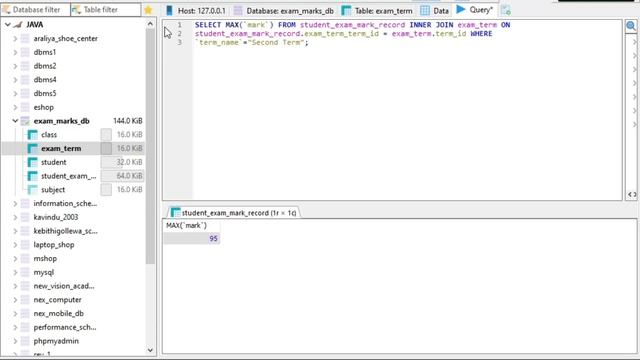The height and width of the screenshot is (360, 640).
Task: Expand the kebithigollewa_sc... database
Action: pos(15,231)
